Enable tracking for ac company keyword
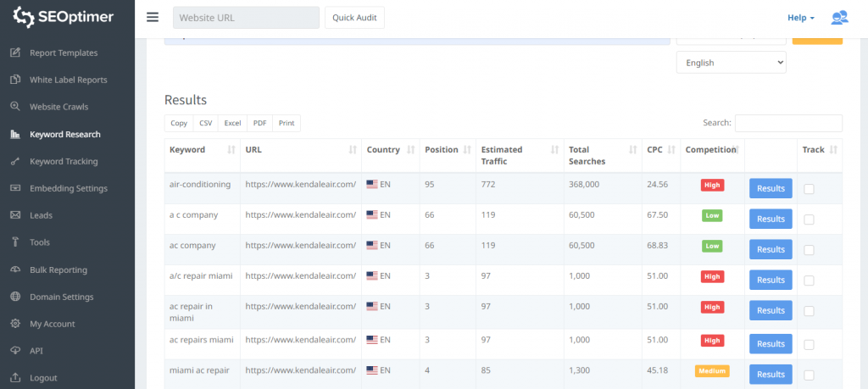Image resolution: width=868 pixels, height=389 pixels. pyautogui.click(x=809, y=250)
